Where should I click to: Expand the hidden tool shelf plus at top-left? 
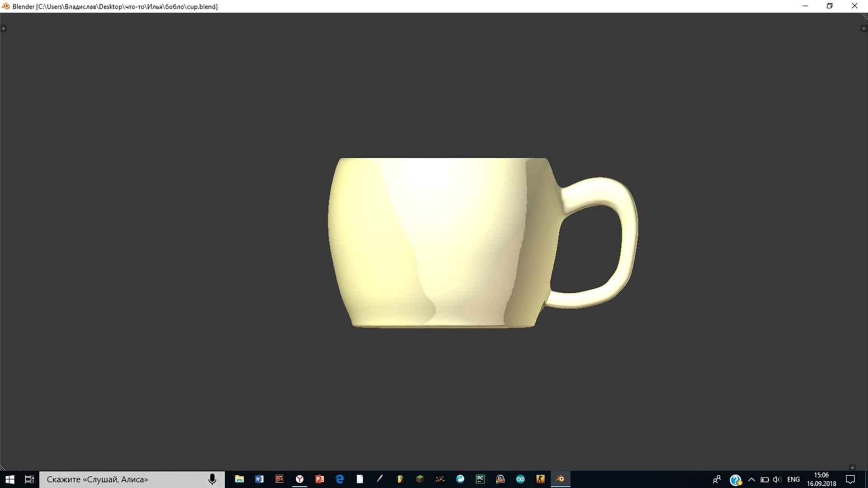tap(4, 28)
